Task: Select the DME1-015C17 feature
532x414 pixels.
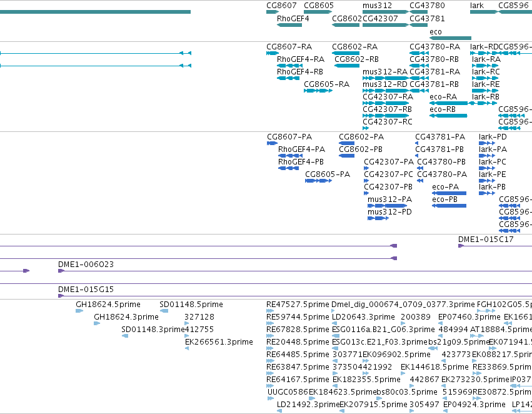Action: pos(495,246)
